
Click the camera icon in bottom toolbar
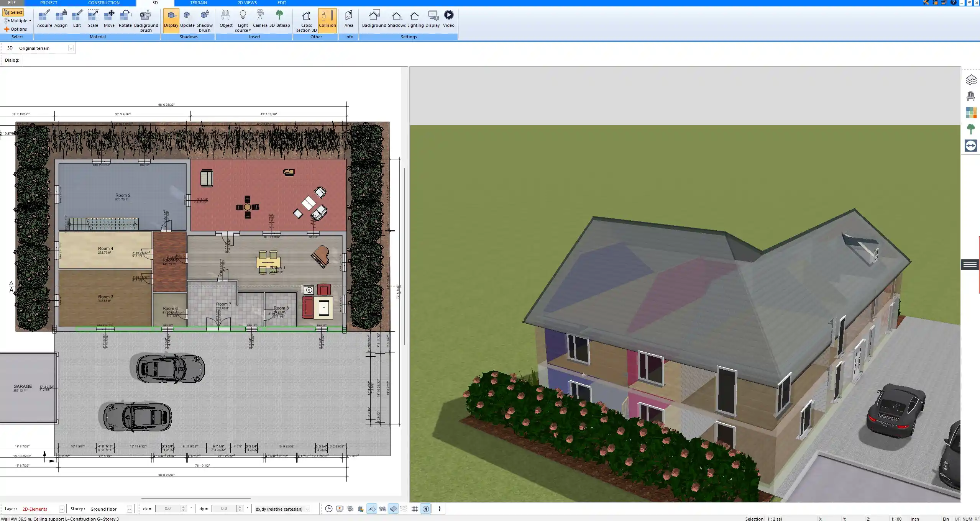[350, 509]
